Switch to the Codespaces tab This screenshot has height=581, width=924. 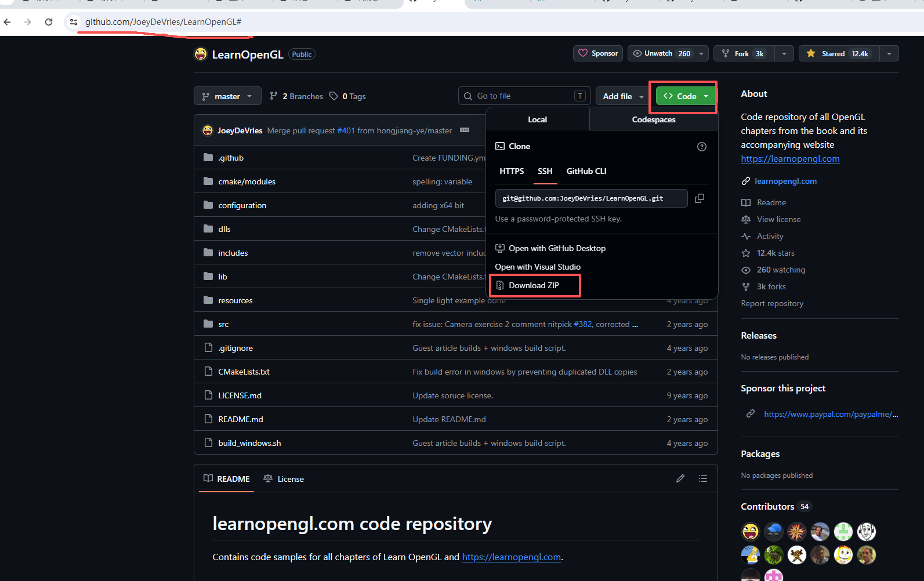(x=654, y=119)
